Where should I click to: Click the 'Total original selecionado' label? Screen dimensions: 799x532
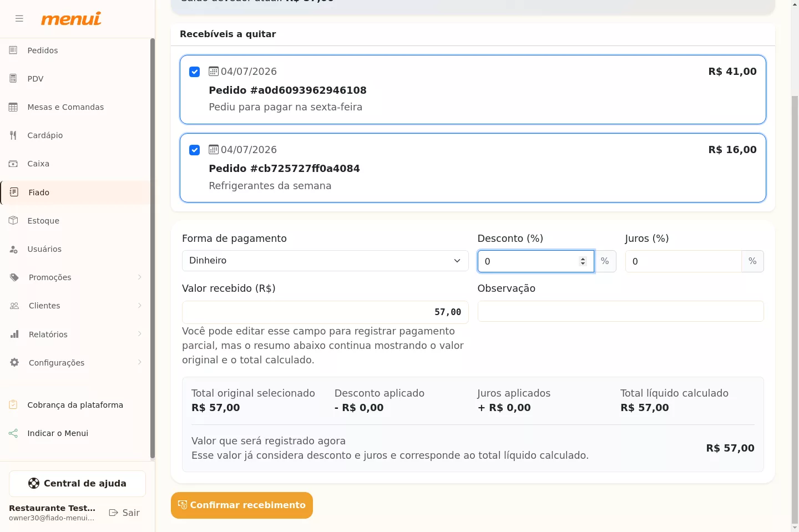(x=253, y=393)
